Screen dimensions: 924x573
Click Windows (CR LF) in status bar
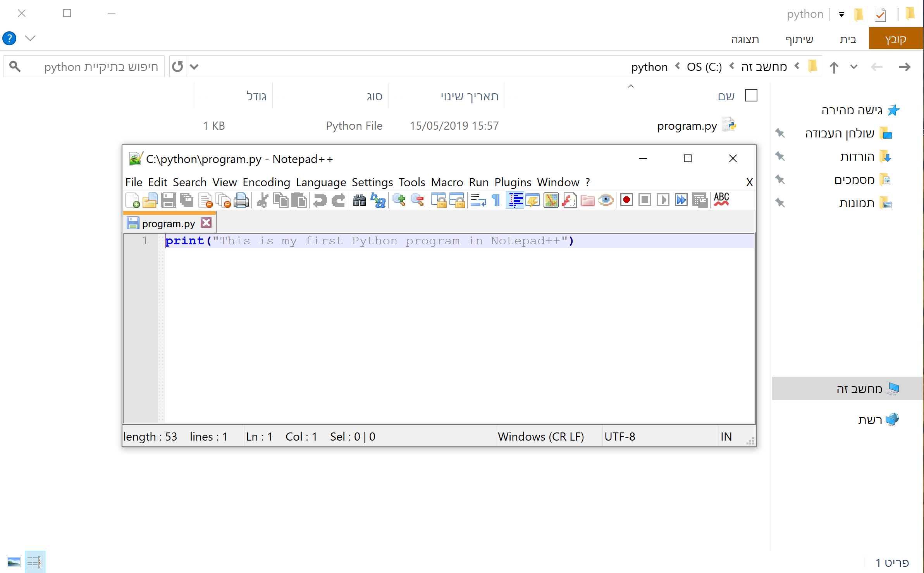541,437
